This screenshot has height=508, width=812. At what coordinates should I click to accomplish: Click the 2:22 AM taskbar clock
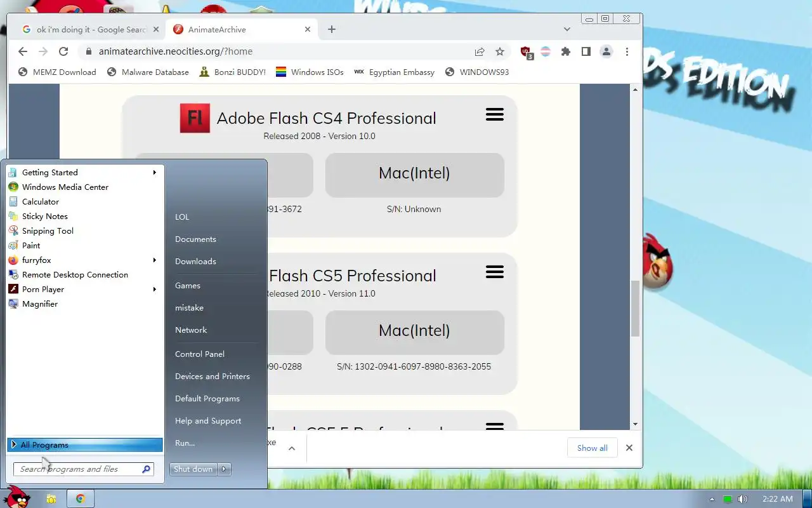(778, 499)
